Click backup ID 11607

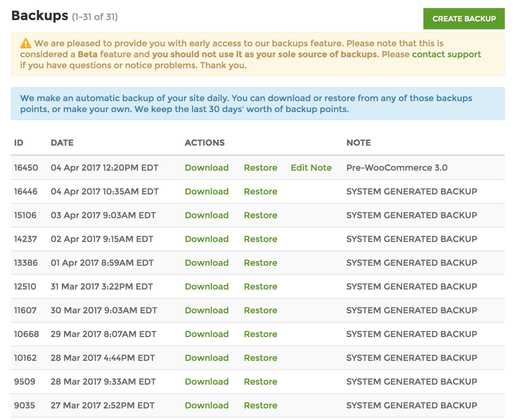pyautogui.click(x=25, y=310)
